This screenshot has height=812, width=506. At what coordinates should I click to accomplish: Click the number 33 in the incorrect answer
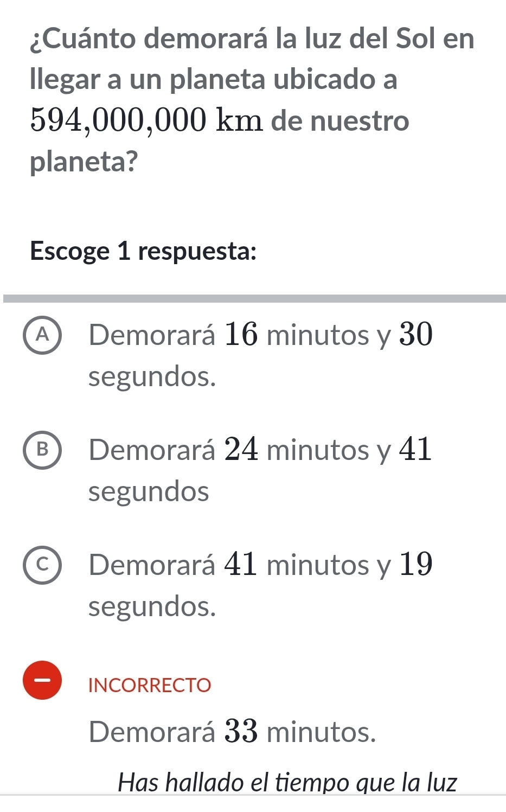[x=241, y=732]
